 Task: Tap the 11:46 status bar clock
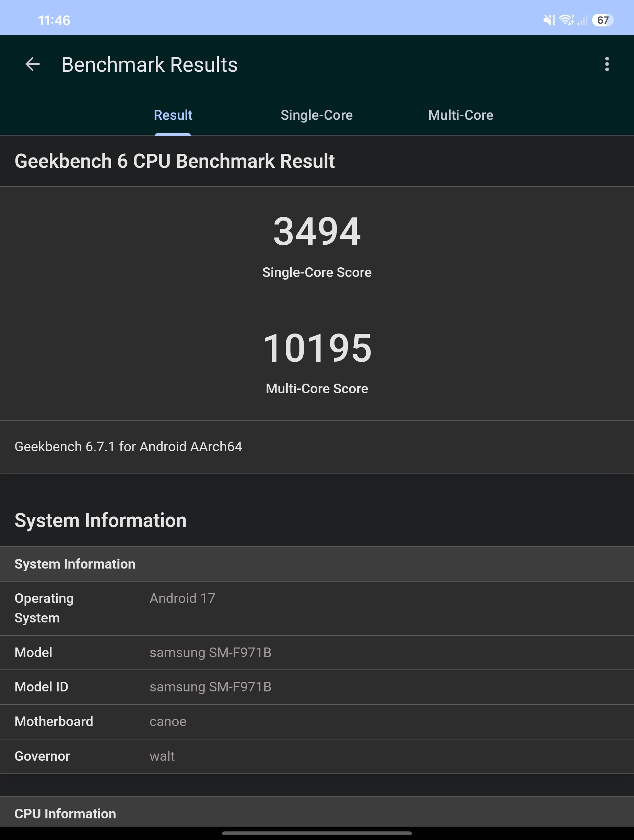(x=54, y=20)
